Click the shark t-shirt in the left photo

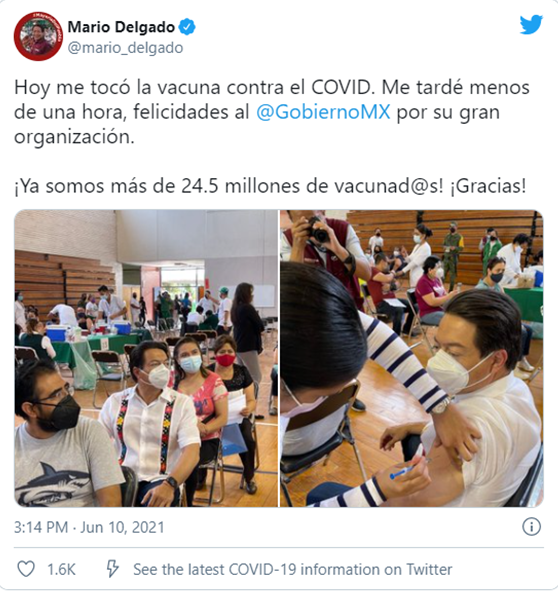[x=63, y=469]
